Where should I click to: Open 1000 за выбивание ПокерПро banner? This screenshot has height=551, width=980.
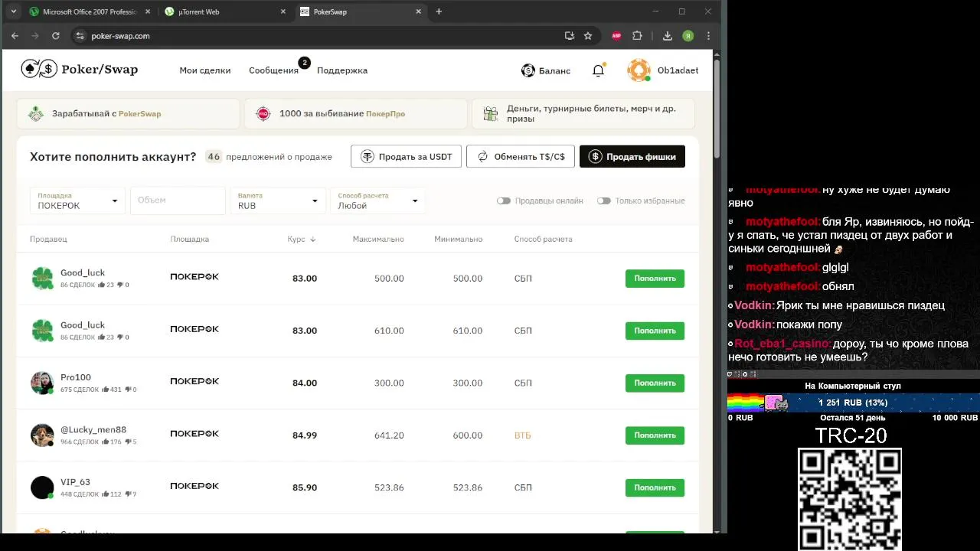[x=356, y=113]
